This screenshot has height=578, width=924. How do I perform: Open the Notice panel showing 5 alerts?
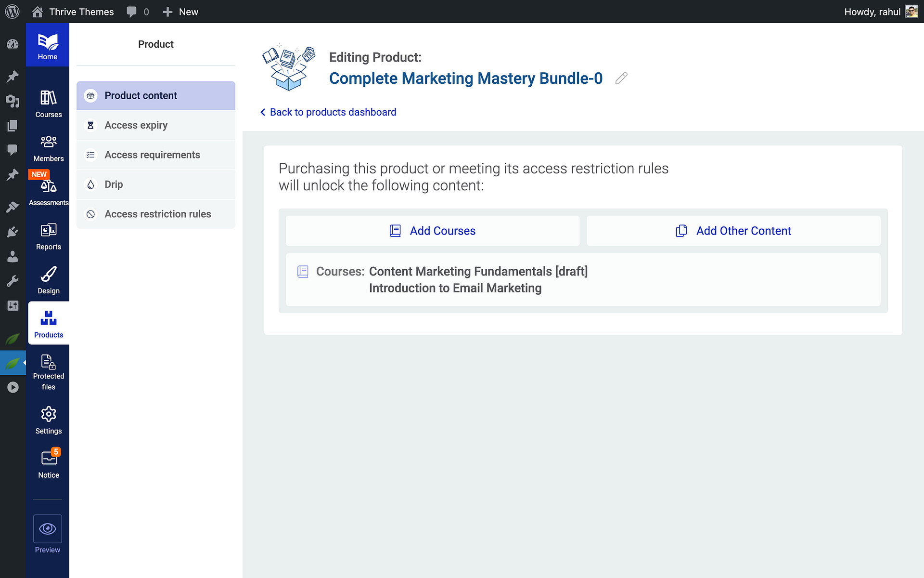48,463
